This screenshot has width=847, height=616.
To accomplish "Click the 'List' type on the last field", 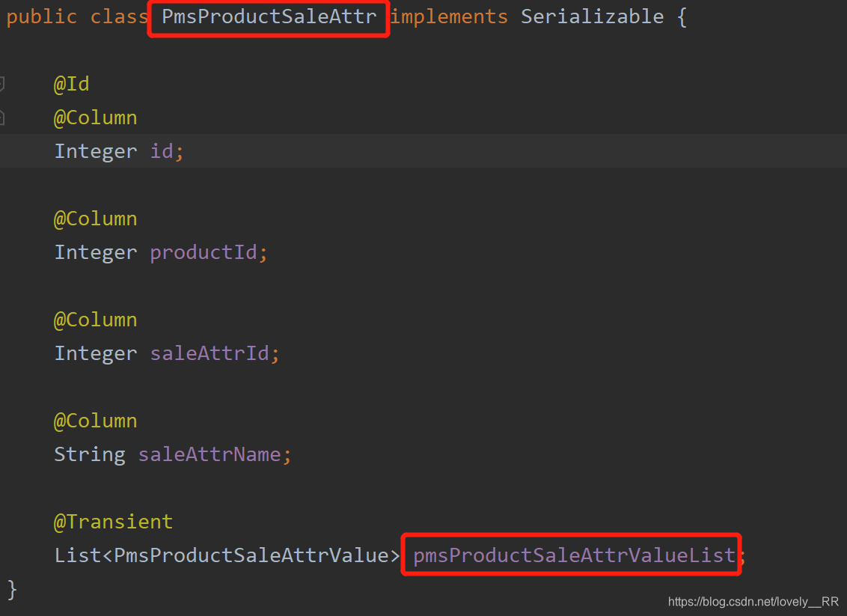I will 78,555.
